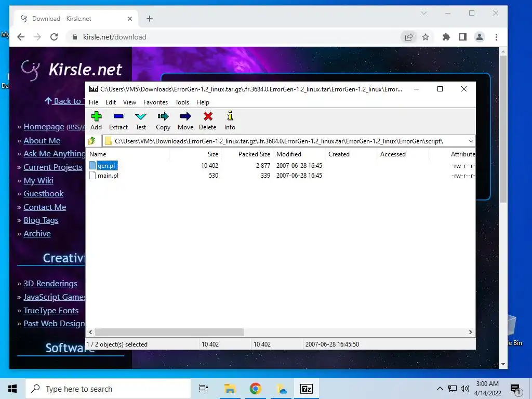
Task: Click the Add toolbar icon in 7-Zip
Action: (x=96, y=116)
